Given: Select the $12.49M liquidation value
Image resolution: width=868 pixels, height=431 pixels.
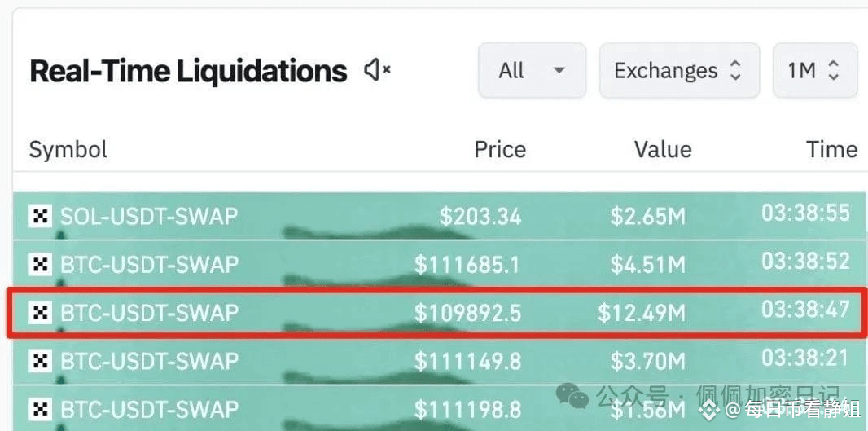Looking at the screenshot, I should point(642,313).
